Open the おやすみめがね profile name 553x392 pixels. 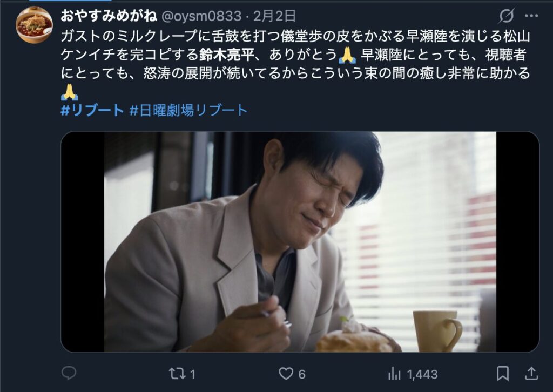click(x=109, y=16)
